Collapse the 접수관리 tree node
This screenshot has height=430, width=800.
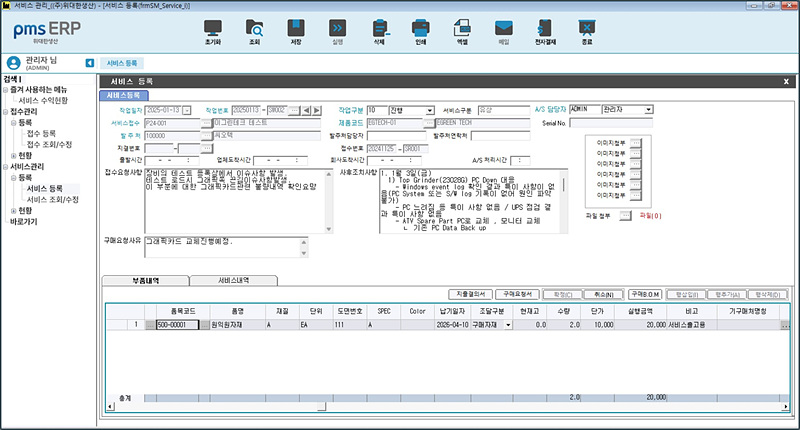[x=5, y=111]
